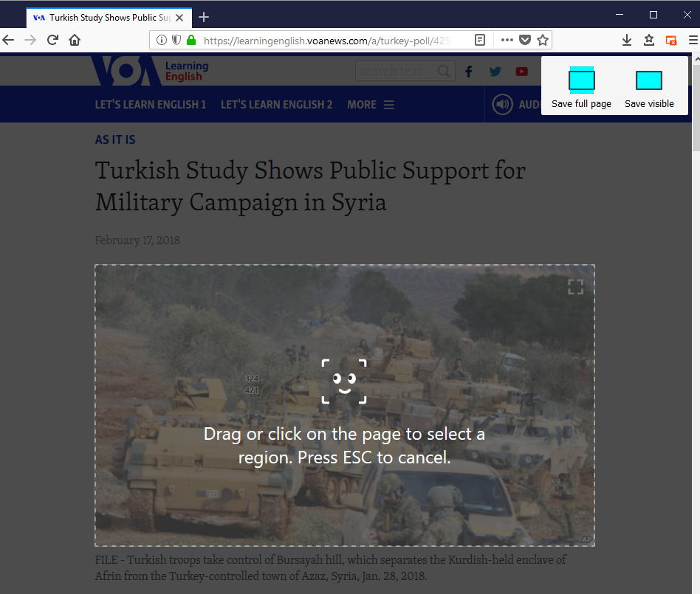Viewport: 700px width, 594px height.
Task: Expand the MORE navigation menu
Action: pos(370,105)
